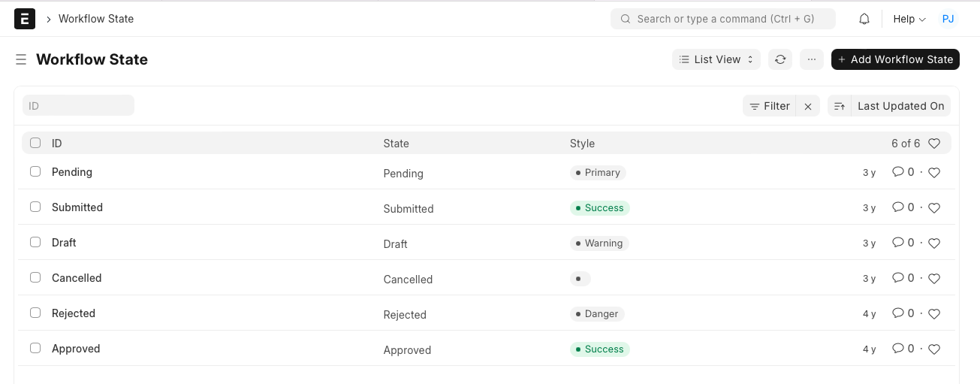Refresh the Workflow State list
This screenshot has height=384, width=980.
[x=780, y=59]
